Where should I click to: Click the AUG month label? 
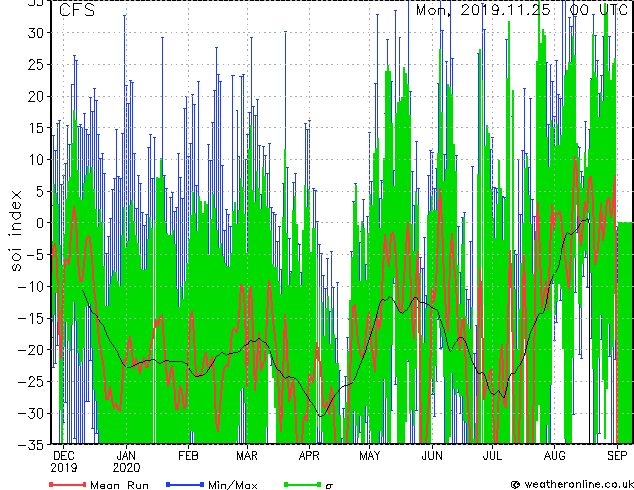pos(555,456)
